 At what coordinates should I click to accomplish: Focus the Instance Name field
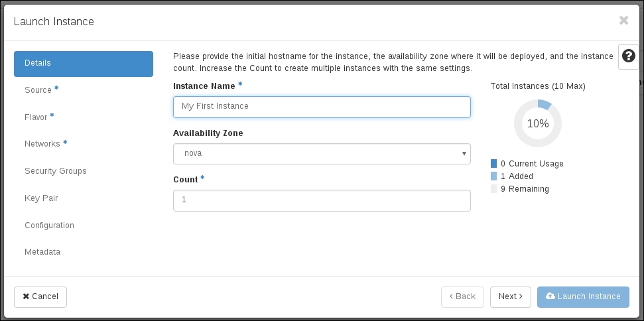[x=322, y=107]
